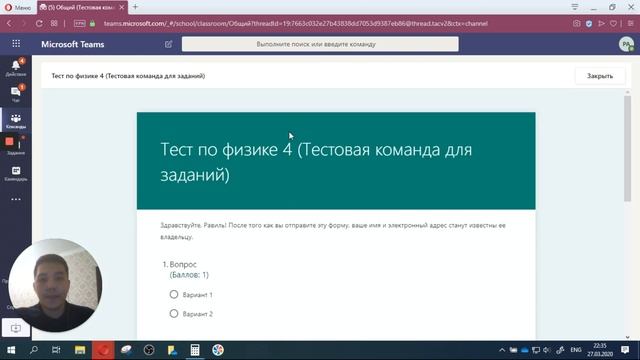This screenshot has height=360, width=640.
Task: Open the profile avatar menu
Action: (x=626, y=44)
